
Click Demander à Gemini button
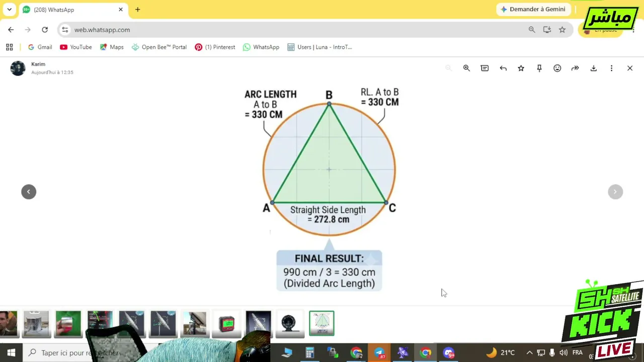[533, 10]
